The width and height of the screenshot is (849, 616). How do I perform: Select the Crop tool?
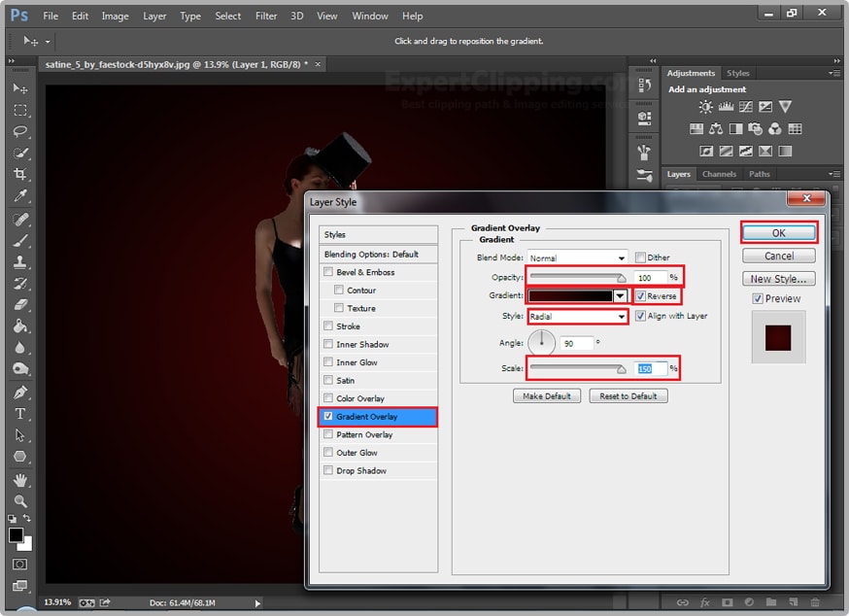tap(19, 173)
